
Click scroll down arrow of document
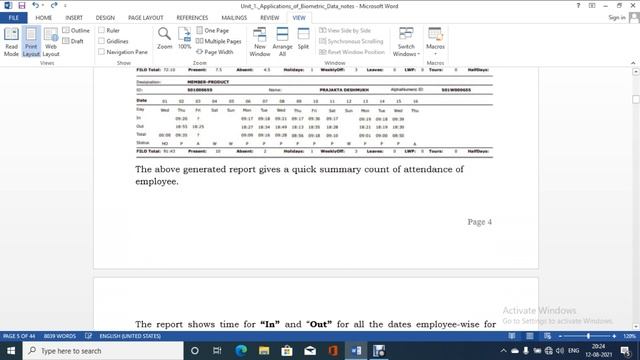click(x=636, y=326)
